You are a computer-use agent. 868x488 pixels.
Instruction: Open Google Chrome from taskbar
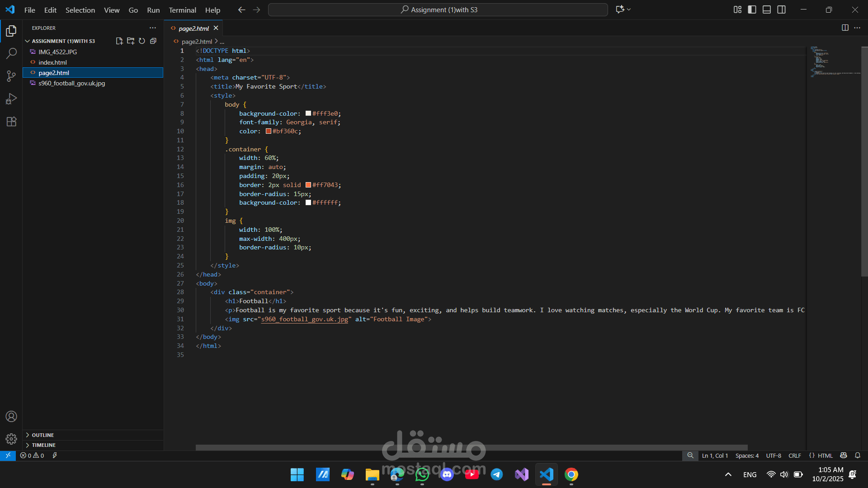click(x=571, y=474)
